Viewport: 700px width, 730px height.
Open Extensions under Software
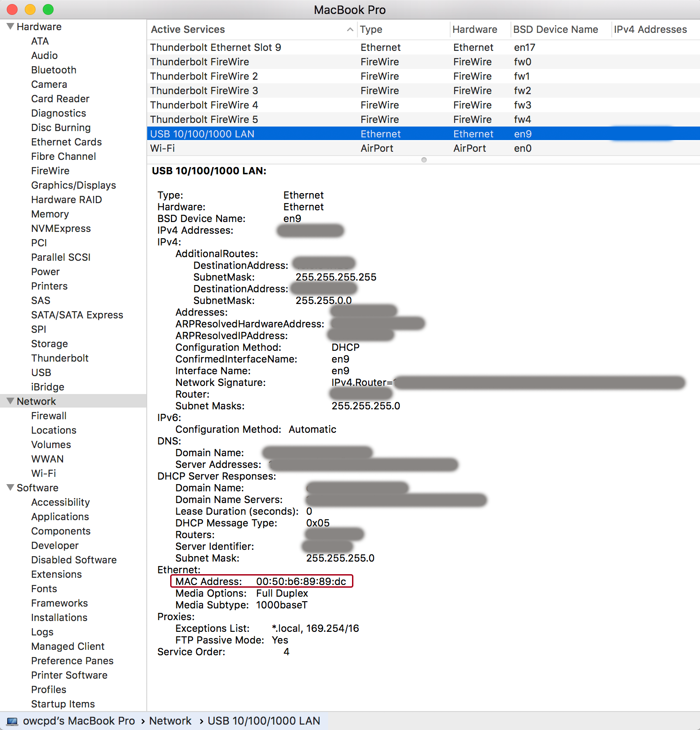click(x=56, y=574)
